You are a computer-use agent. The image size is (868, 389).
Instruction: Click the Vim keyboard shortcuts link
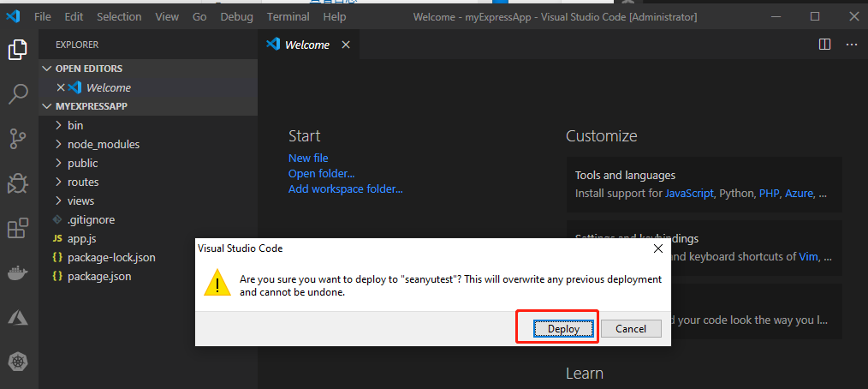pos(808,256)
